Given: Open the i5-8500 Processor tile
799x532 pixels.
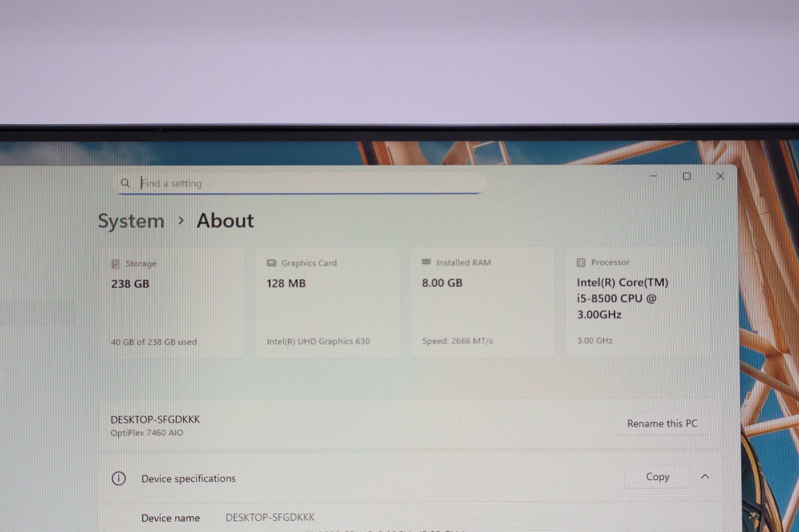Looking at the screenshot, I should pyautogui.click(x=637, y=301).
